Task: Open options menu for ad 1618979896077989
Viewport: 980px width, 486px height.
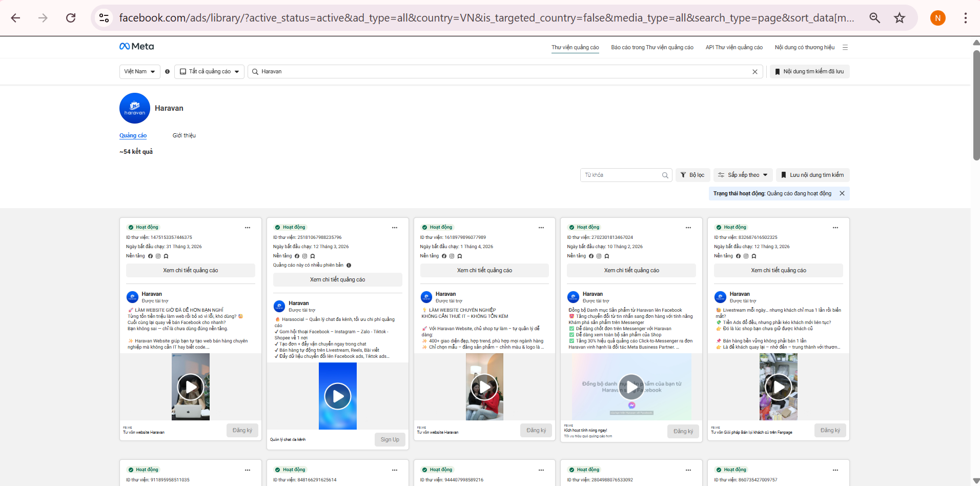Action: [541, 228]
